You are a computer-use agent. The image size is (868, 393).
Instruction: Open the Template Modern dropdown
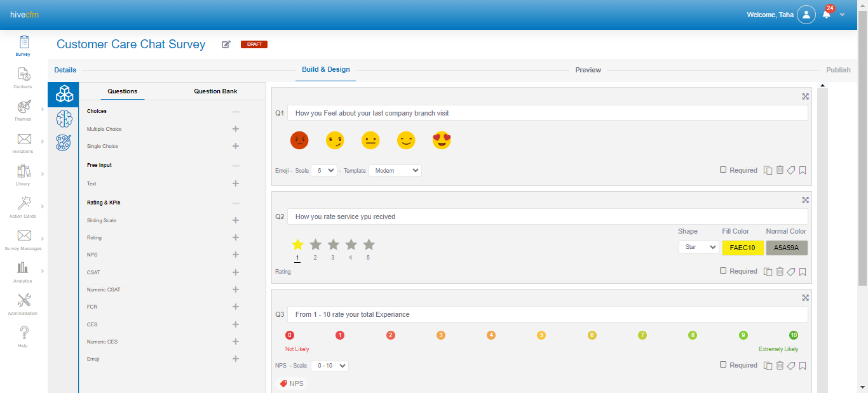(x=395, y=170)
